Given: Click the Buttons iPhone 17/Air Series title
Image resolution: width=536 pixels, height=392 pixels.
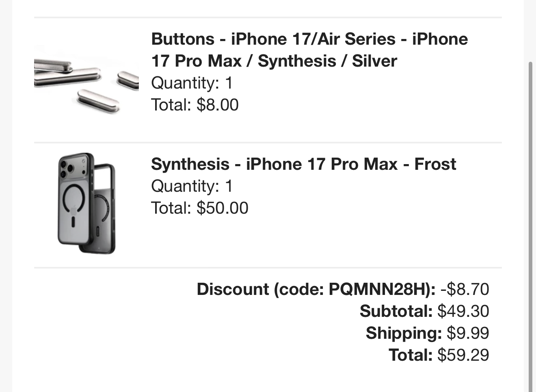Looking at the screenshot, I should pyautogui.click(x=309, y=39).
